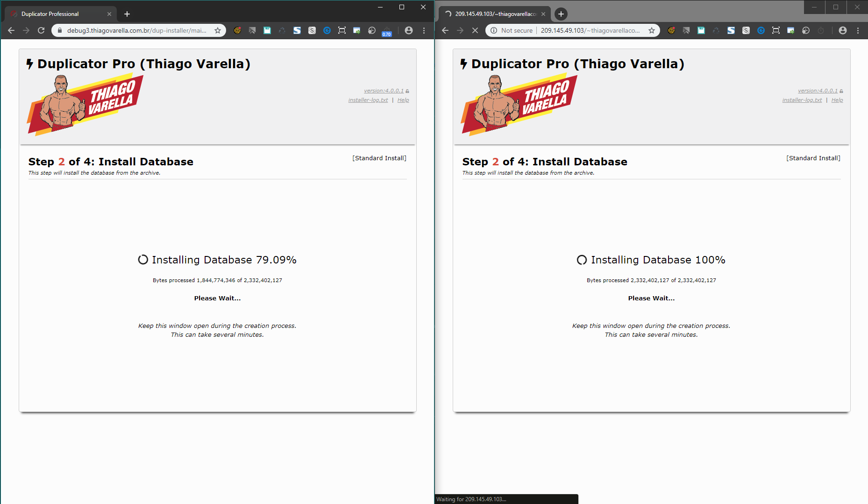
Task: Click the teal floppy disk extension in the right window
Action: [701, 30]
